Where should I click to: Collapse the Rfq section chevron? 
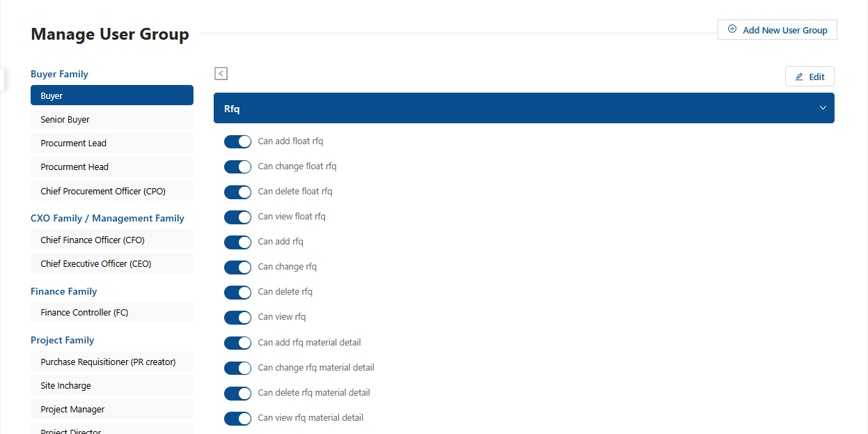(x=823, y=108)
